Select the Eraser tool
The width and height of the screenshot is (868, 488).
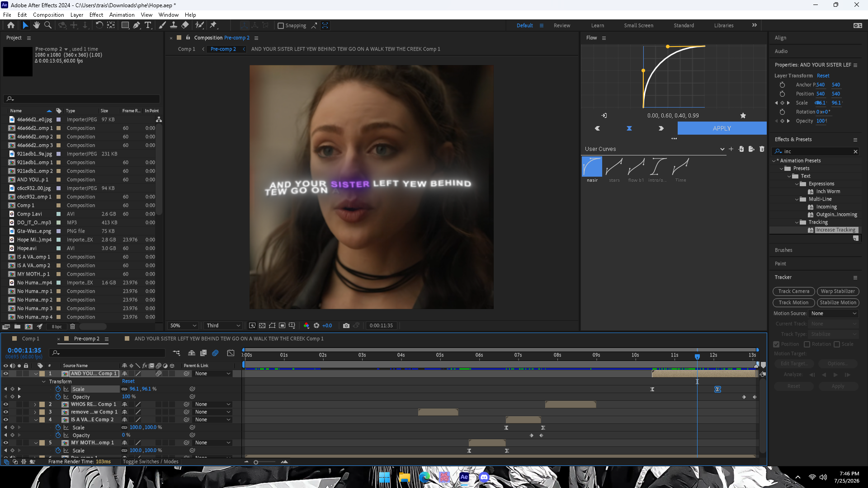point(185,25)
